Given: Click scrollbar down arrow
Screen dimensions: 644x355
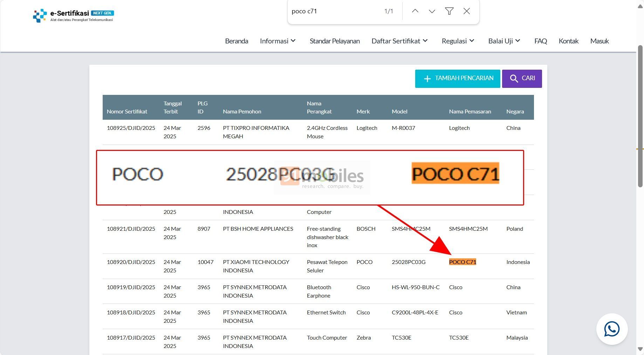Looking at the screenshot, I should (x=640, y=349).
